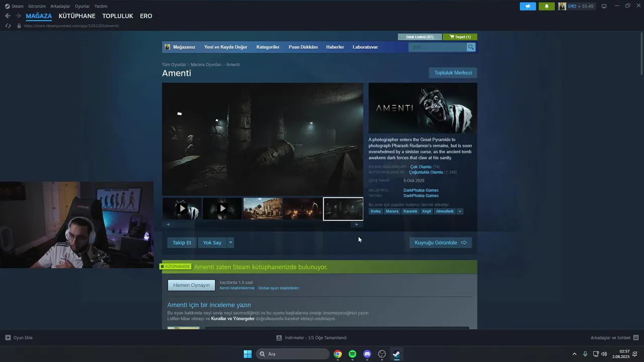Open İndirmeler downloads status
This screenshot has height=362, width=644.
pos(311,338)
